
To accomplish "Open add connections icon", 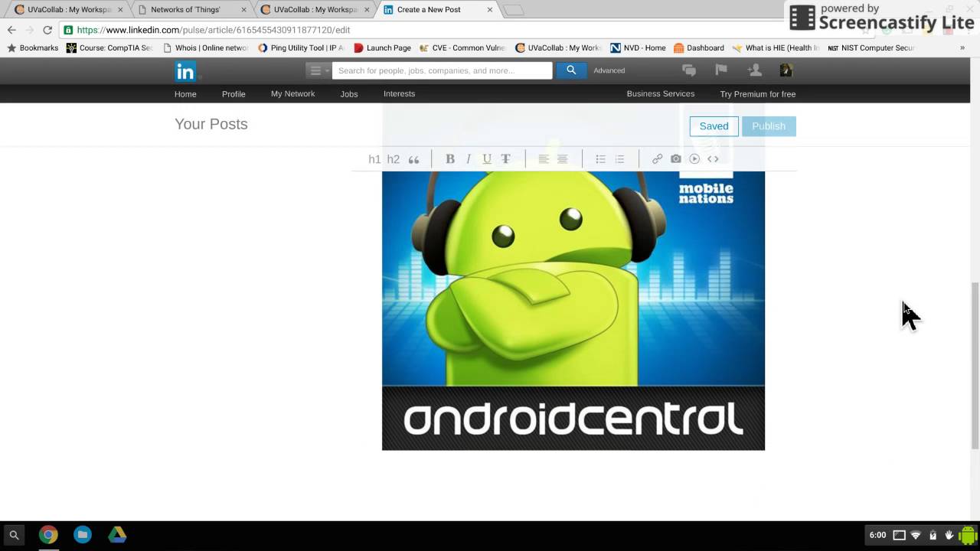I will pos(754,70).
